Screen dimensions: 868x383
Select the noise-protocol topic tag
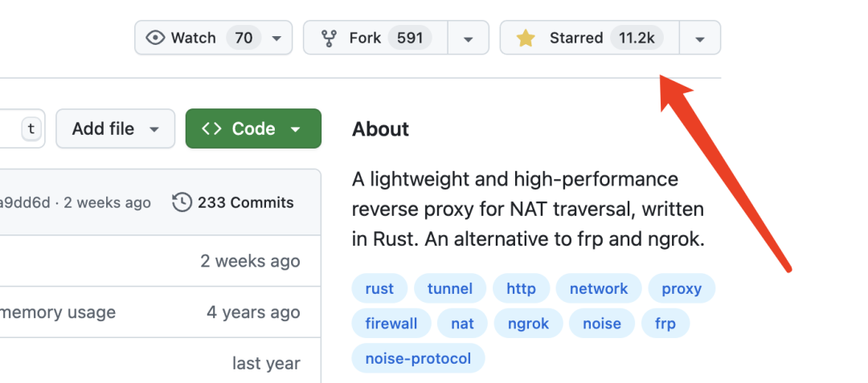coord(418,358)
